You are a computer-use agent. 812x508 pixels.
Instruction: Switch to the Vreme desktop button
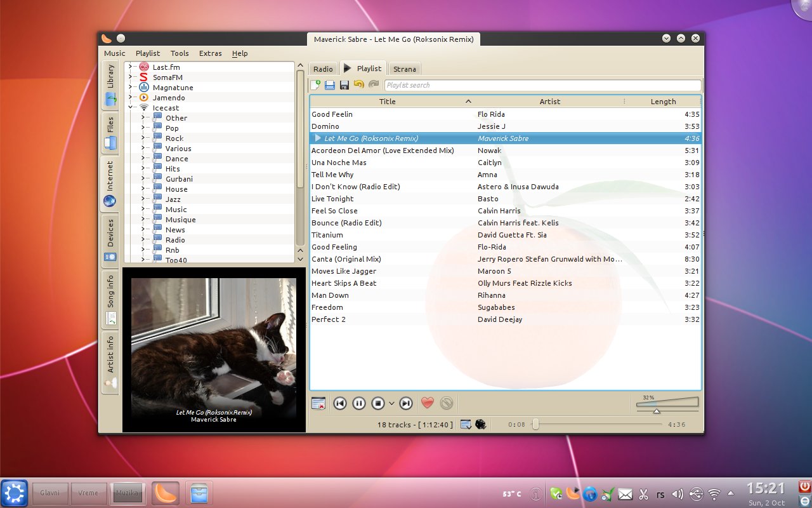coord(89,493)
